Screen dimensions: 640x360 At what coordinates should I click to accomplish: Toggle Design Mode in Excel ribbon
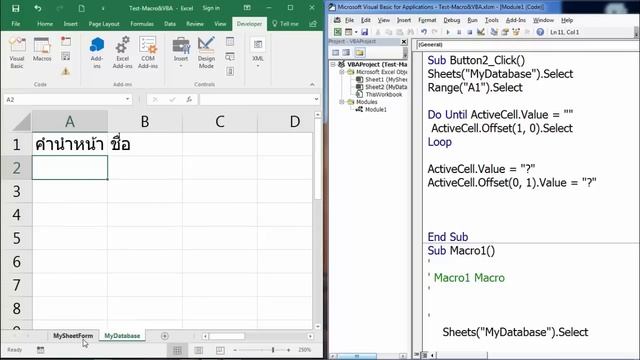(206, 53)
